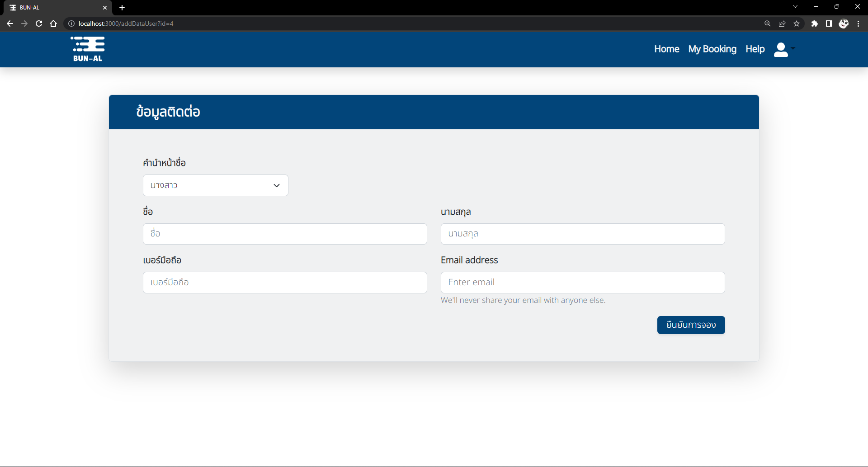The width and height of the screenshot is (868, 467).
Task: Open the tab search arrow at top
Action: (795, 6)
